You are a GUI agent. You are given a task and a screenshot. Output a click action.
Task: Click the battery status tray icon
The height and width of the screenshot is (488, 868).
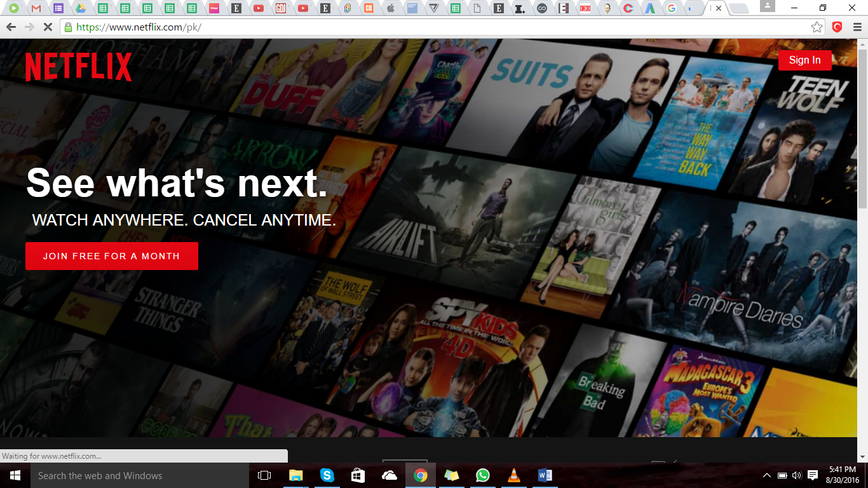coord(782,475)
